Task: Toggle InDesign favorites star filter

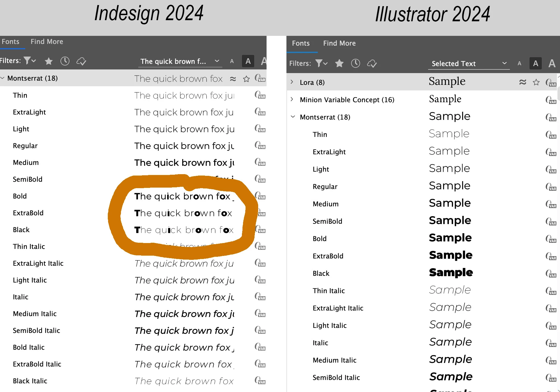Action: (49, 61)
